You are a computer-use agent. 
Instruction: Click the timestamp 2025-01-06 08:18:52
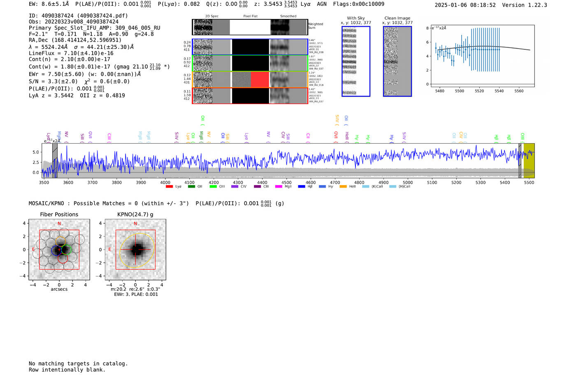coord(465,5)
